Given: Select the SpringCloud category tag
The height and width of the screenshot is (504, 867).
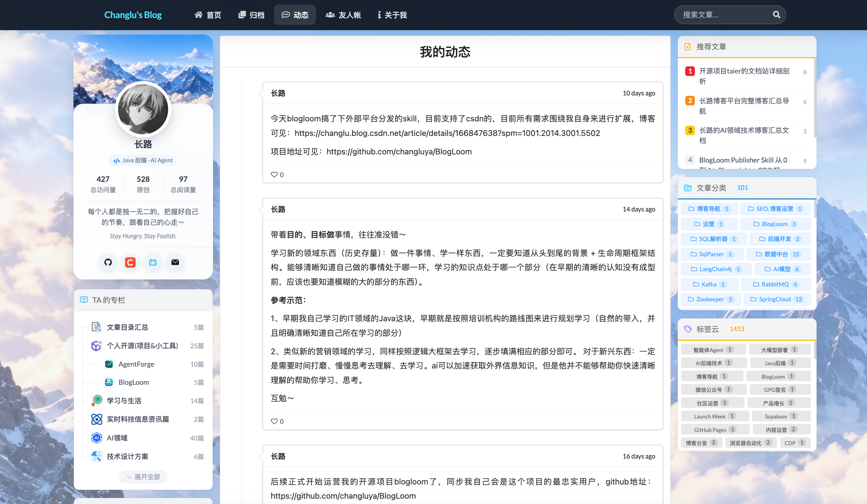Looking at the screenshot, I should point(777,299).
